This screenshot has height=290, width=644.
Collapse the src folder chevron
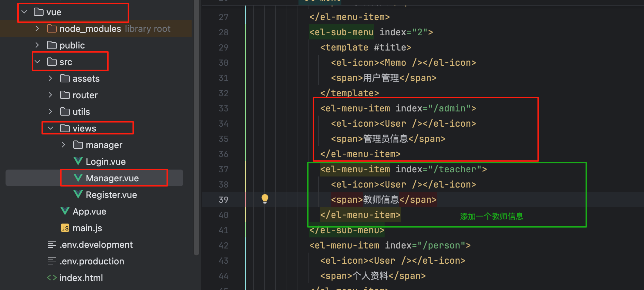tap(37, 62)
